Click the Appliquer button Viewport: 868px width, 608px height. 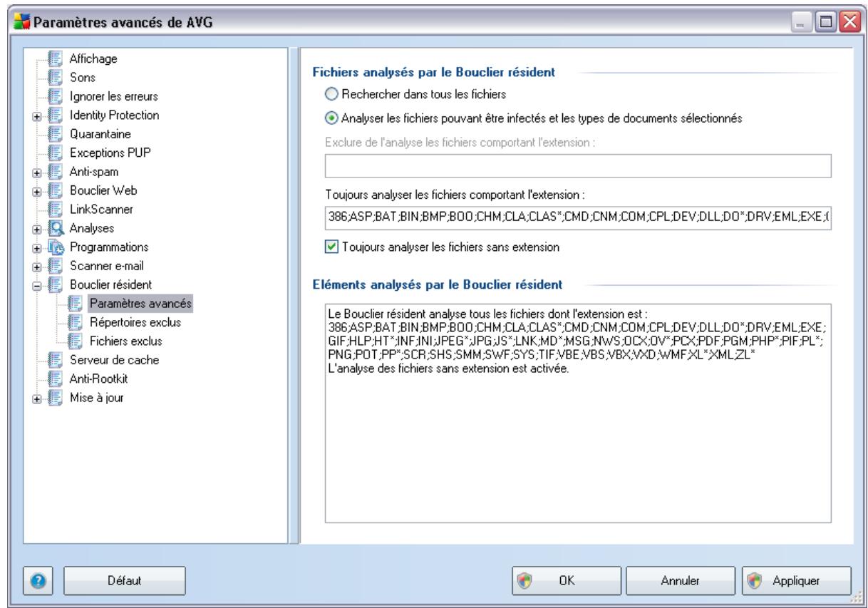tap(796, 580)
